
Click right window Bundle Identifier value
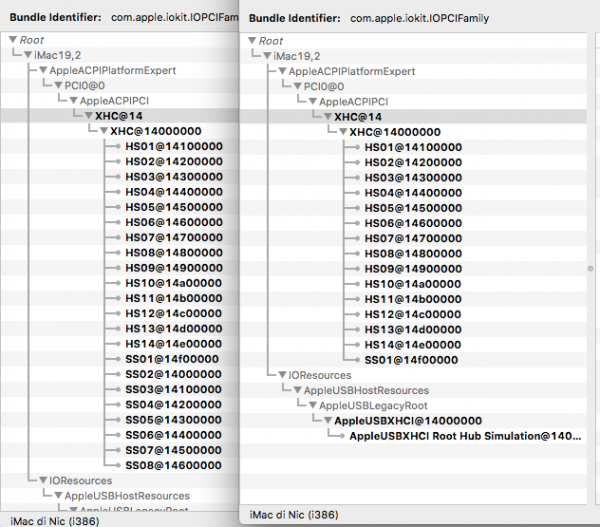420,18
